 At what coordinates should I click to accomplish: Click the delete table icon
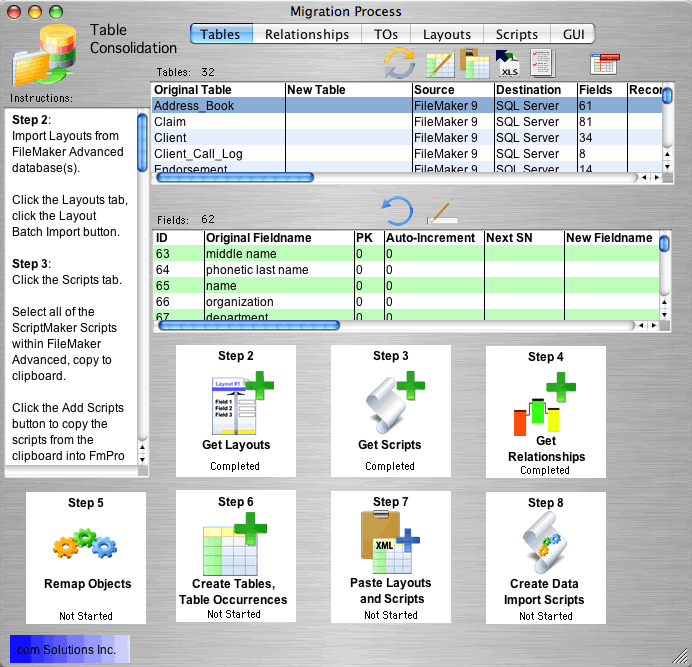coord(604,64)
